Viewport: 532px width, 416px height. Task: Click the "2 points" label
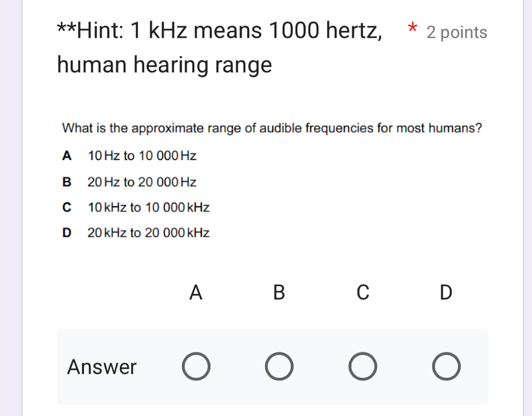click(x=457, y=33)
